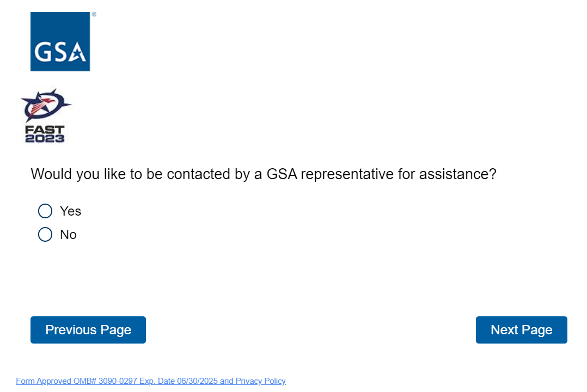Click the OMB# 3090-0297 number in footer

[x=105, y=381]
